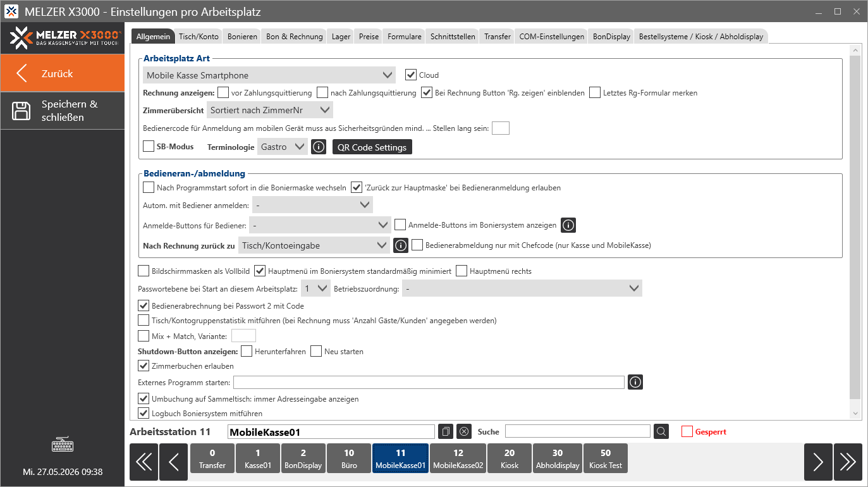
Task: Enable 'nach Zahlungsquittierung' checkbox
Action: point(322,92)
